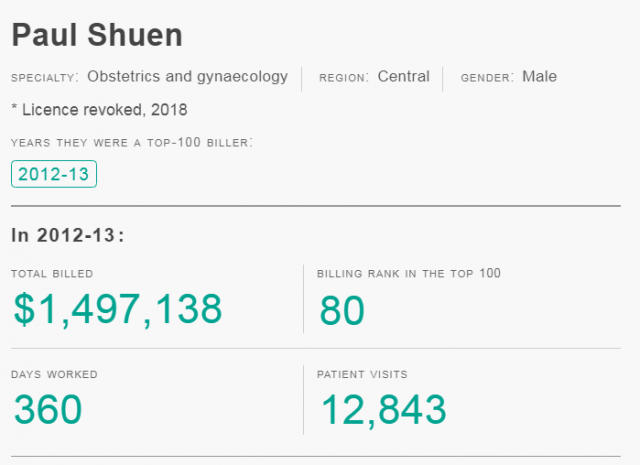Image resolution: width=640 pixels, height=465 pixels.
Task: Select the Obstetrics and gynaecology specialty text
Action: (187, 77)
